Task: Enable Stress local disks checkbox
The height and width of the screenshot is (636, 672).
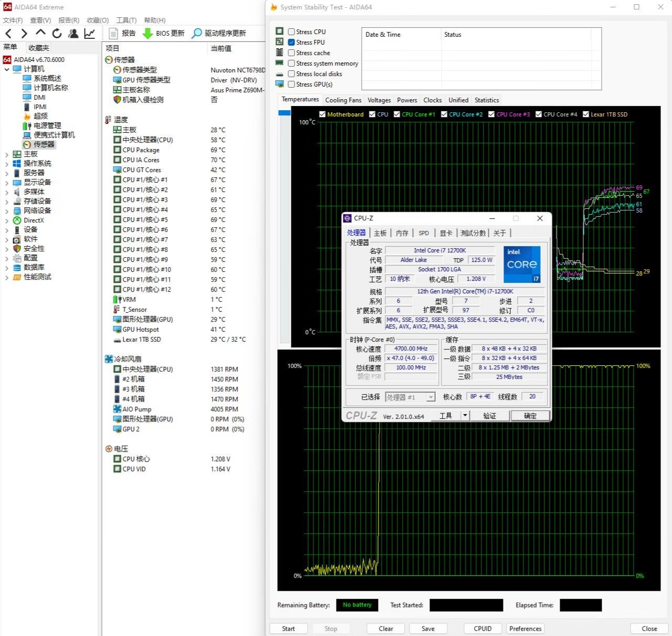Action: (x=291, y=73)
